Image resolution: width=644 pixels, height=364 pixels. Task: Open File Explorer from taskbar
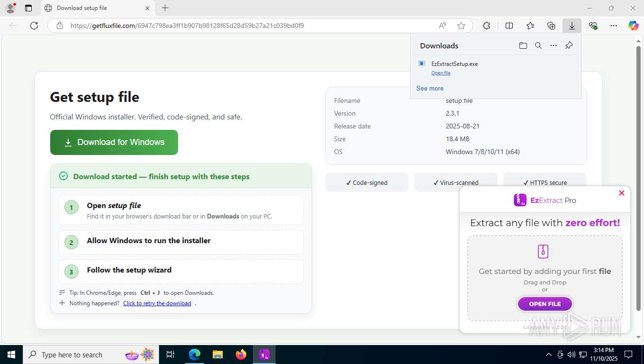(x=217, y=355)
